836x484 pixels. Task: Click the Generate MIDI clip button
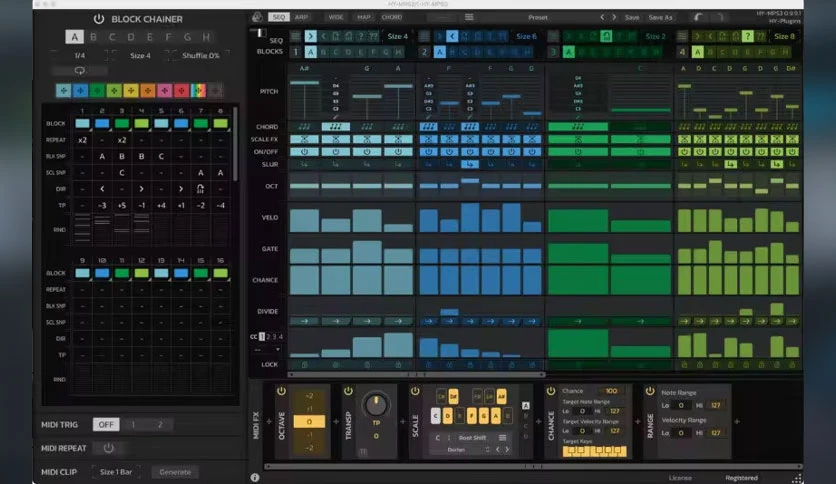click(175, 472)
